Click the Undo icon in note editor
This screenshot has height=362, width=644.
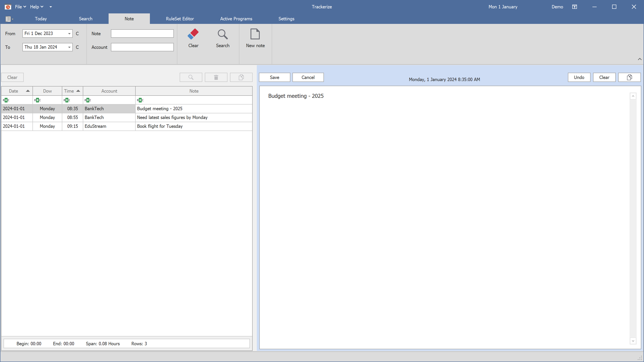click(x=579, y=77)
